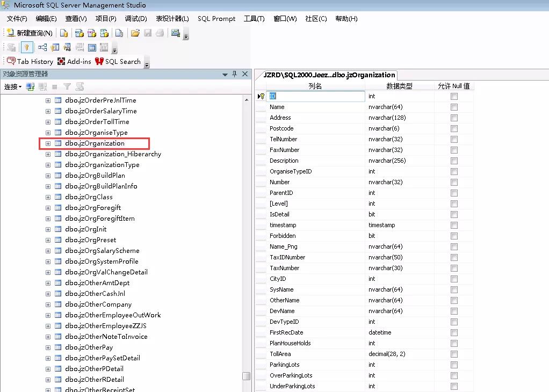549x392 pixels.
Task: Click the XMLA query icon
Action: pos(104,33)
